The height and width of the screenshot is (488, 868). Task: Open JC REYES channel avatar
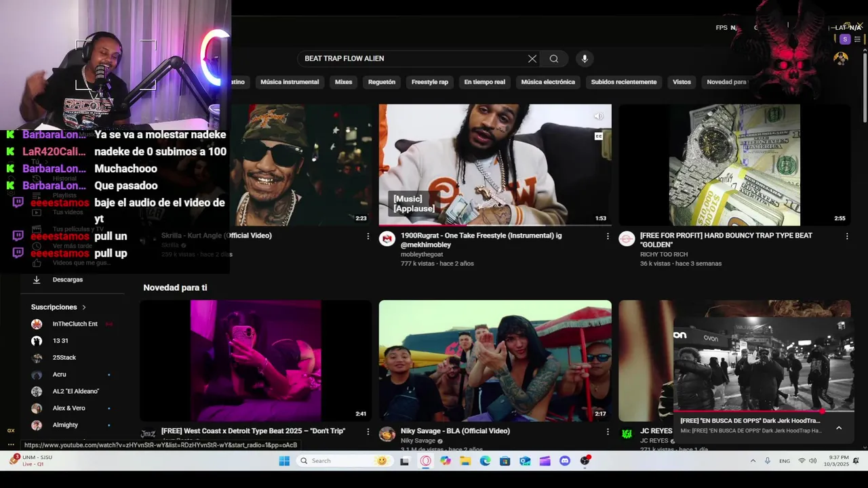coord(627,434)
